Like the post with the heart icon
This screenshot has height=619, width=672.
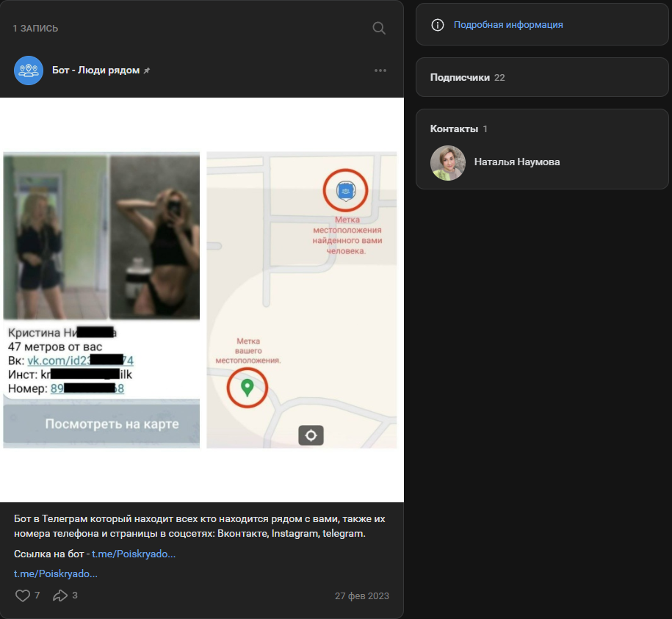(x=23, y=596)
